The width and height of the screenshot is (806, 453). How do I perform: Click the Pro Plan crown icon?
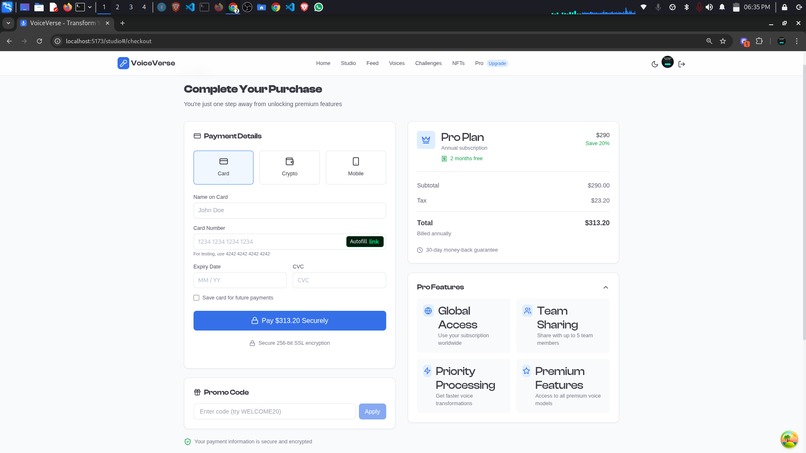(426, 139)
